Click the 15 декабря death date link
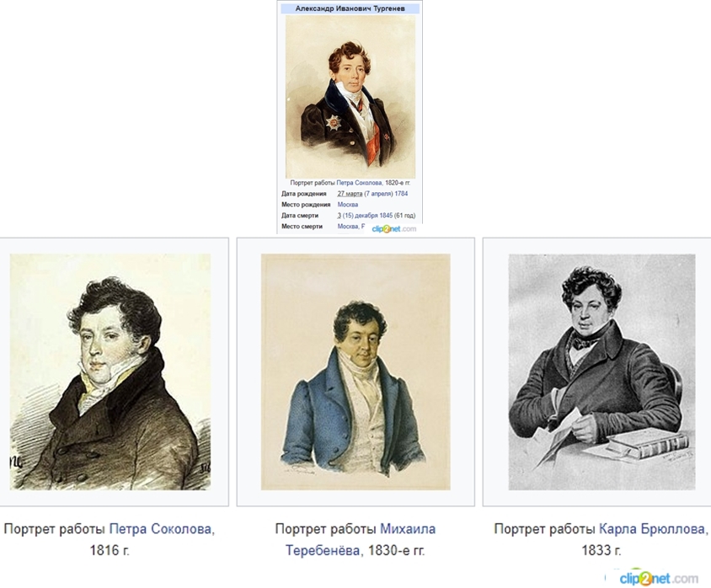 click(x=360, y=216)
